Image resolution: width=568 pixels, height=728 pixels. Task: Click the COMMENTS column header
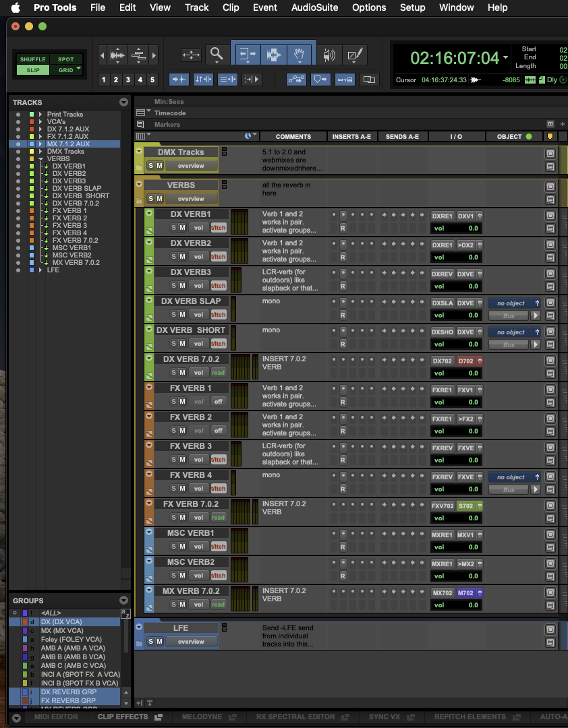pyautogui.click(x=293, y=136)
